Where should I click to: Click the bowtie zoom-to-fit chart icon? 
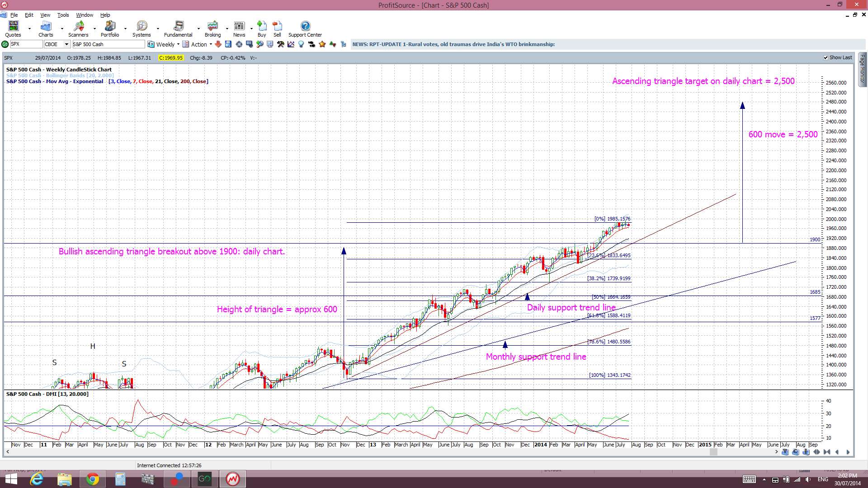click(x=827, y=452)
